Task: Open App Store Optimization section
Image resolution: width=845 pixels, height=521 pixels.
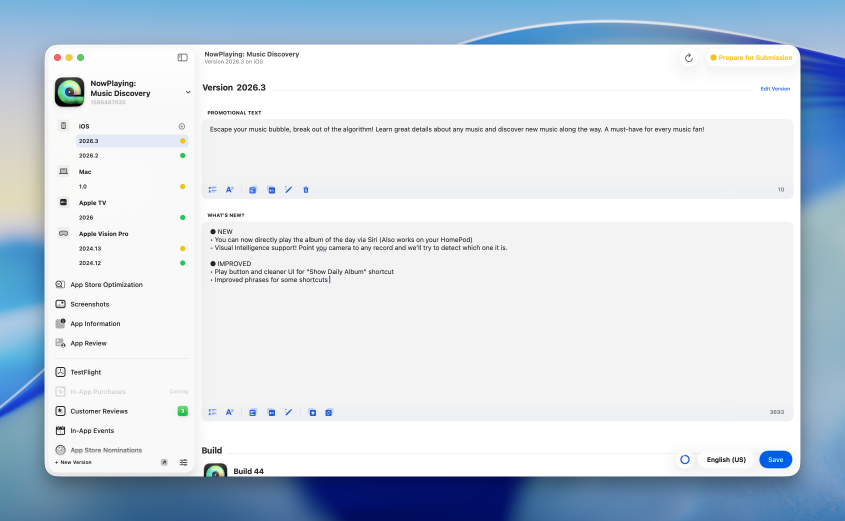Action: click(106, 285)
